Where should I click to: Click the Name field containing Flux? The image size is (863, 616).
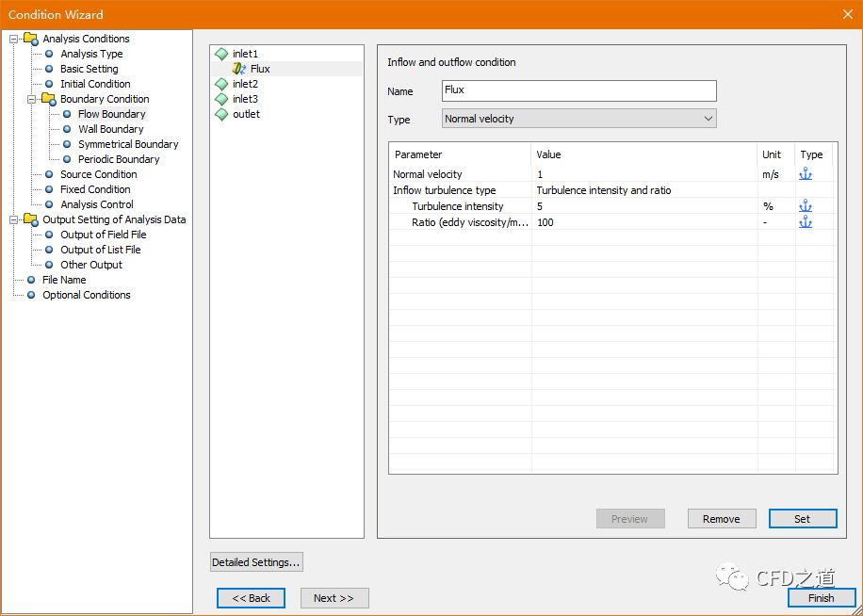[578, 90]
